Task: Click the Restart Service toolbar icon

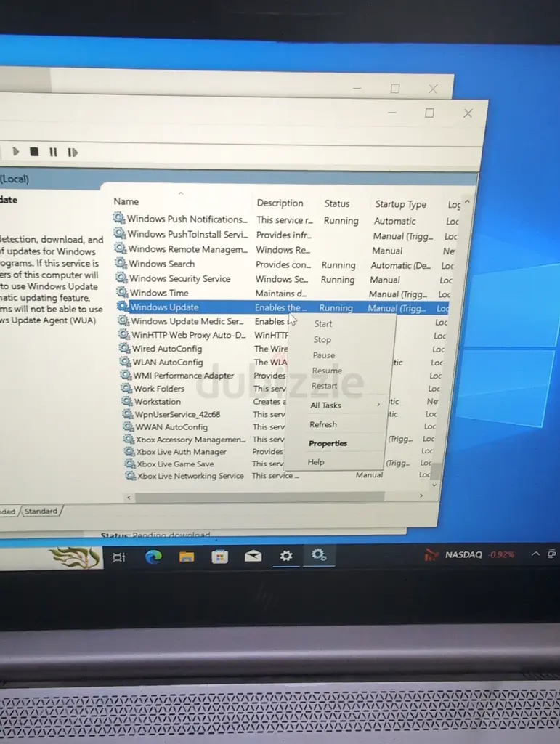Action: (x=72, y=153)
